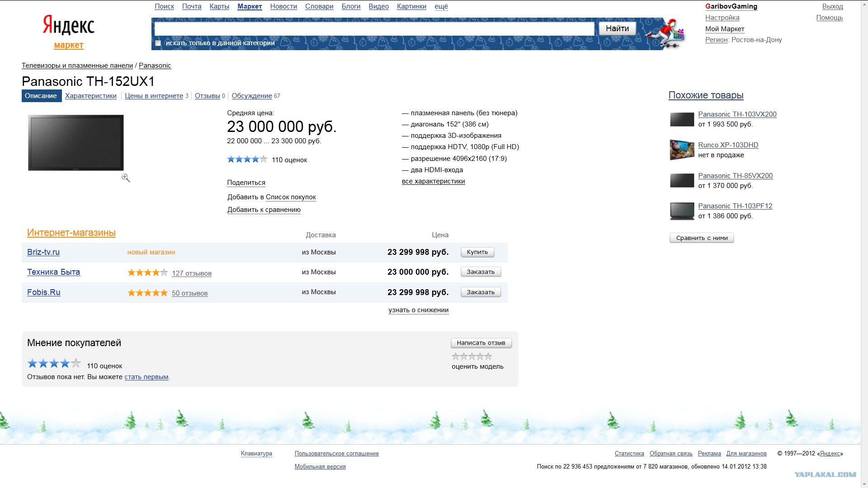Open the Обратная связь footer link

(x=671, y=454)
